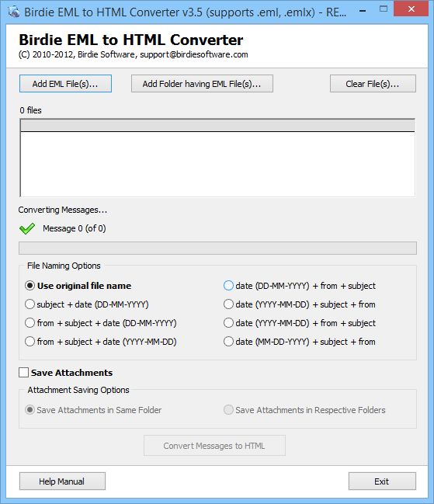
Task: Open the Help Manual
Action: point(62,481)
